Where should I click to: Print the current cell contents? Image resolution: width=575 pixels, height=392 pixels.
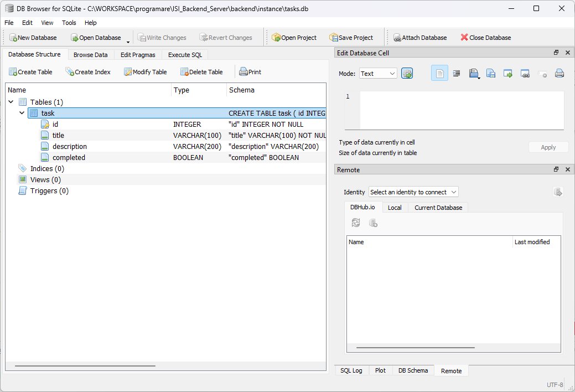[559, 73]
